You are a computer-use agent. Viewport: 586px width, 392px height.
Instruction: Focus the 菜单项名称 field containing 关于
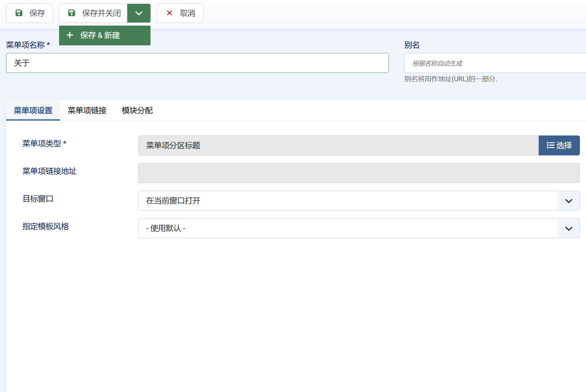197,63
